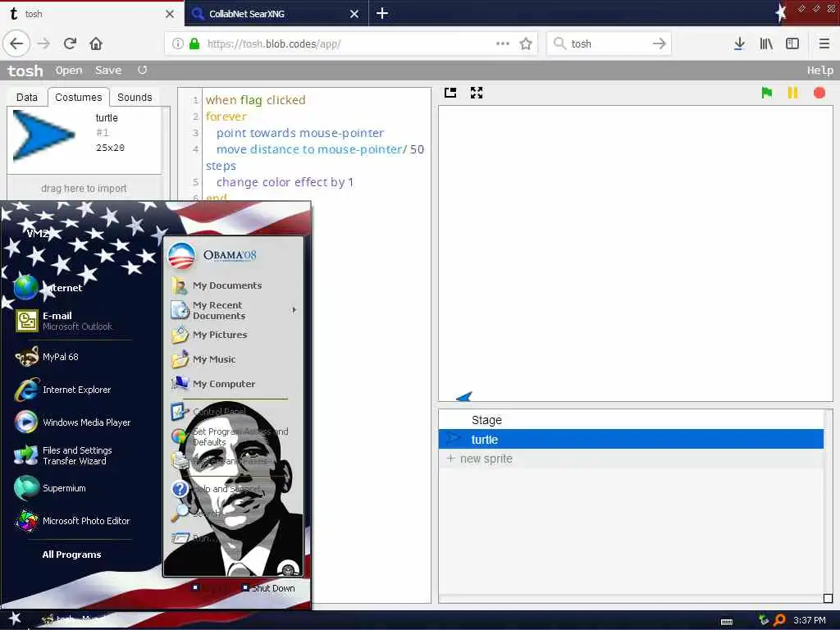
Task: Click the turtle sprite on the stage
Action: point(464,396)
